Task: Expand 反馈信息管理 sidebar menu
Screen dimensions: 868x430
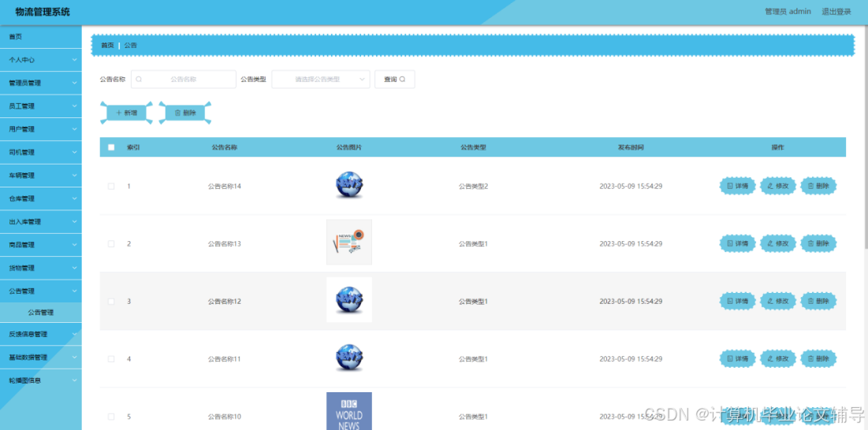Action: [x=40, y=335]
